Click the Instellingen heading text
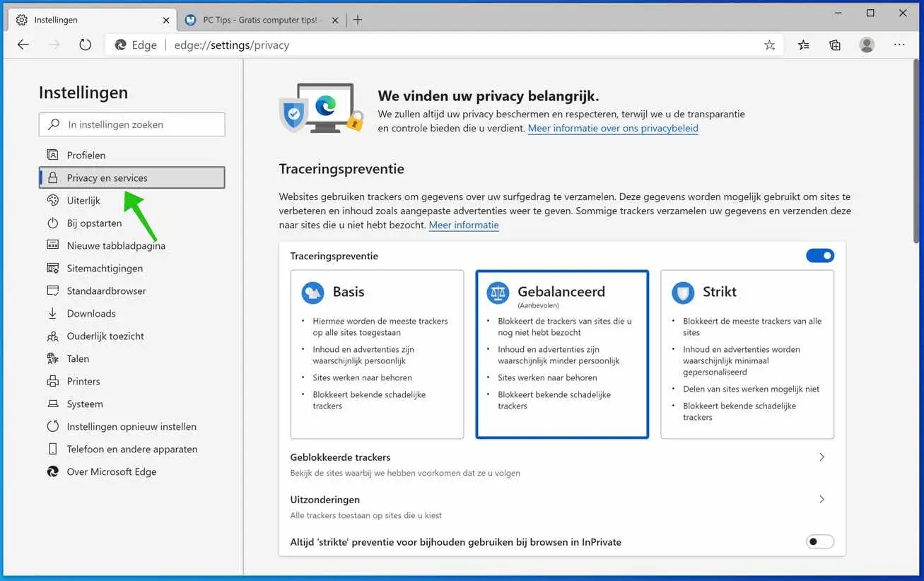 pyautogui.click(x=83, y=93)
